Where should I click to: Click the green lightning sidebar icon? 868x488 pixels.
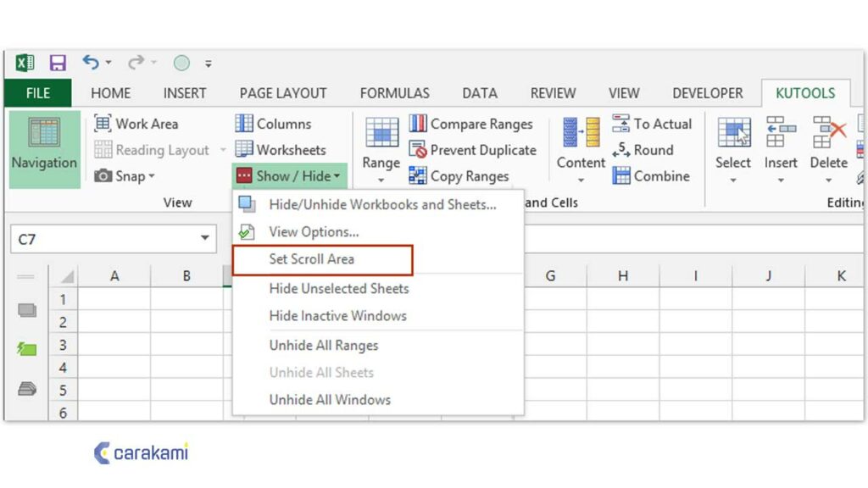26,348
